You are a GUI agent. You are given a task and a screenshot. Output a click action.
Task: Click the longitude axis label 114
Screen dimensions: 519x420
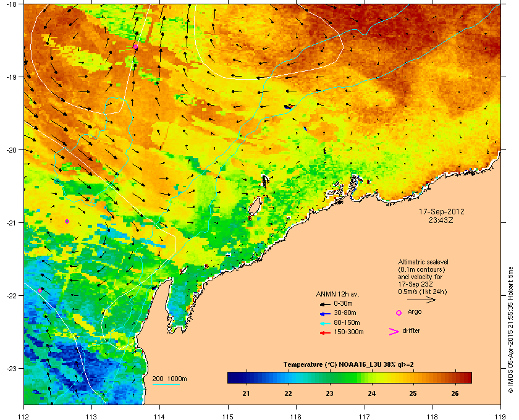[x=159, y=416]
